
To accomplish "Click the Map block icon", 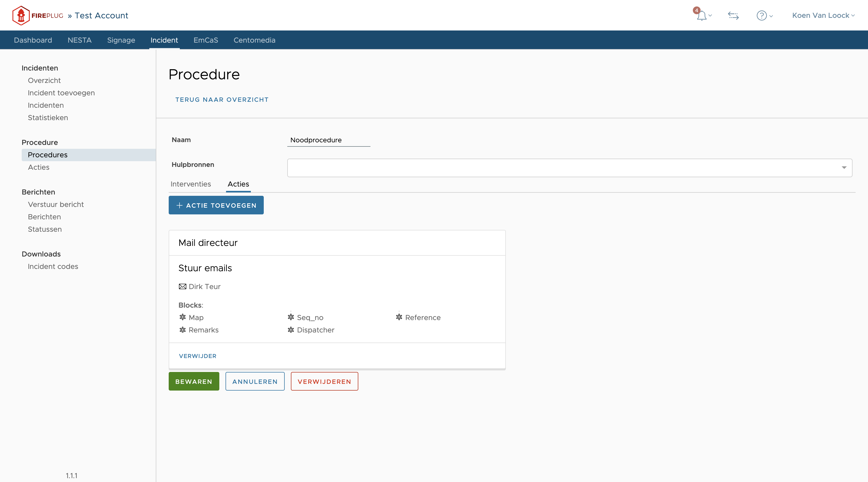I will click(182, 317).
